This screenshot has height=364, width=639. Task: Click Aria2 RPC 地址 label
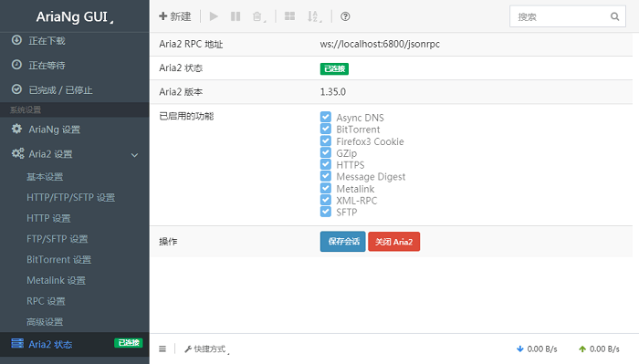(191, 44)
